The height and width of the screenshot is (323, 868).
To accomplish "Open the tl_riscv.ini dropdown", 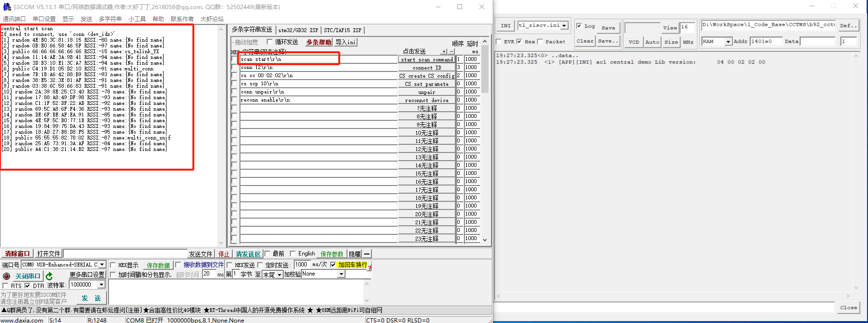I will (x=564, y=25).
